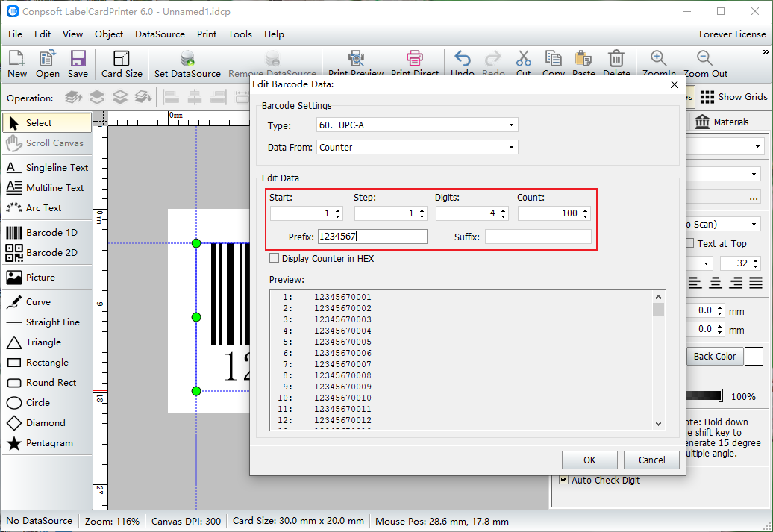
Task: Click the Count value spinner arrows
Action: pyautogui.click(x=585, y=213)
